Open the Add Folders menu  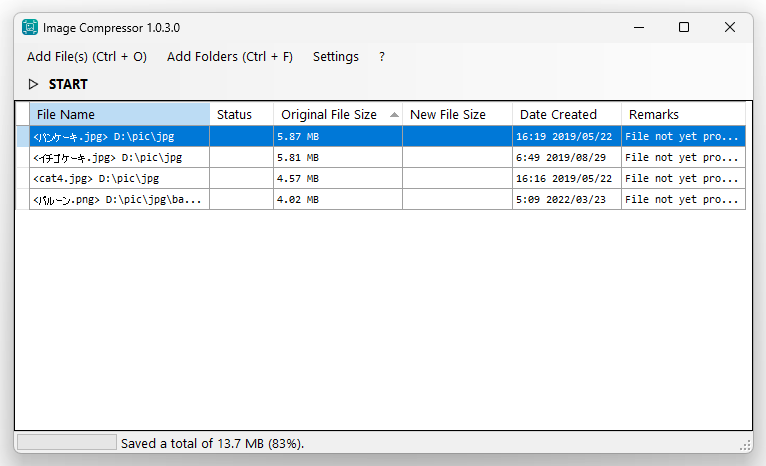pos(230,57)
